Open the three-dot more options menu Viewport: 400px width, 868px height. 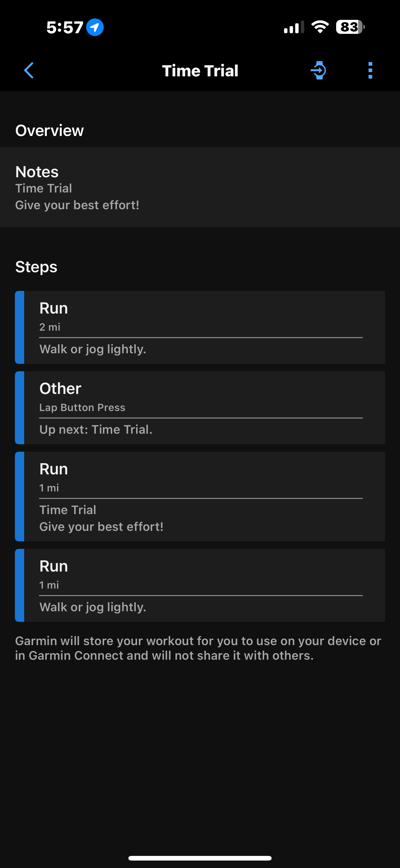pyautogui.click(x=370, y=70)
